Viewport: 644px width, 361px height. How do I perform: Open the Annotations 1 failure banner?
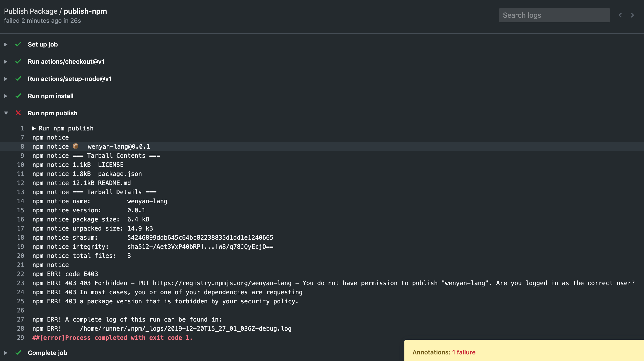444,352
